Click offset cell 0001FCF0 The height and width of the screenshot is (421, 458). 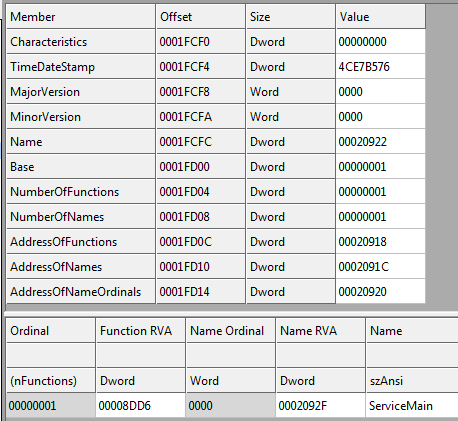pos(201,42)
